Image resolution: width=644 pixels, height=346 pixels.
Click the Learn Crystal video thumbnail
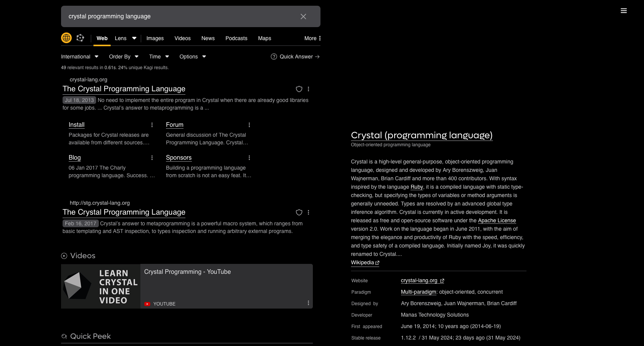click(x=101, y=286)
